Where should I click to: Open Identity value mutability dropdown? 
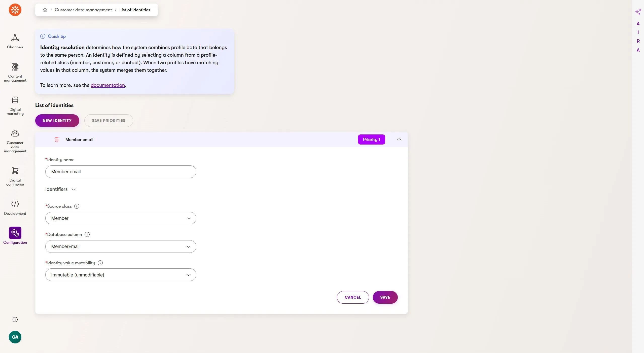(x=121, y=275)
